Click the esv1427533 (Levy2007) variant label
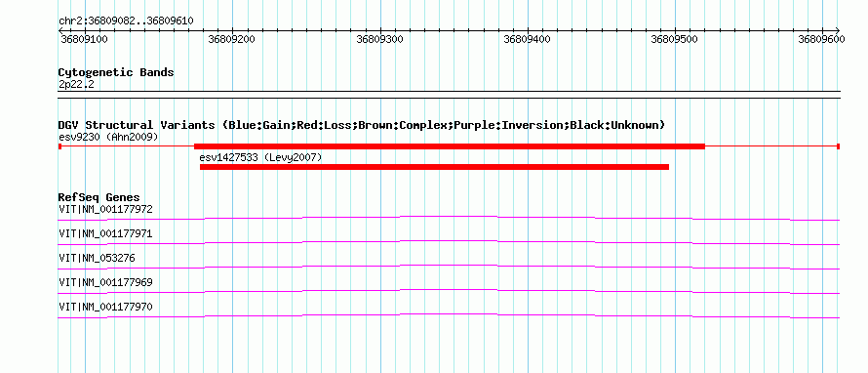This screenshot has height=373, width=868. (x=260, y=157)
